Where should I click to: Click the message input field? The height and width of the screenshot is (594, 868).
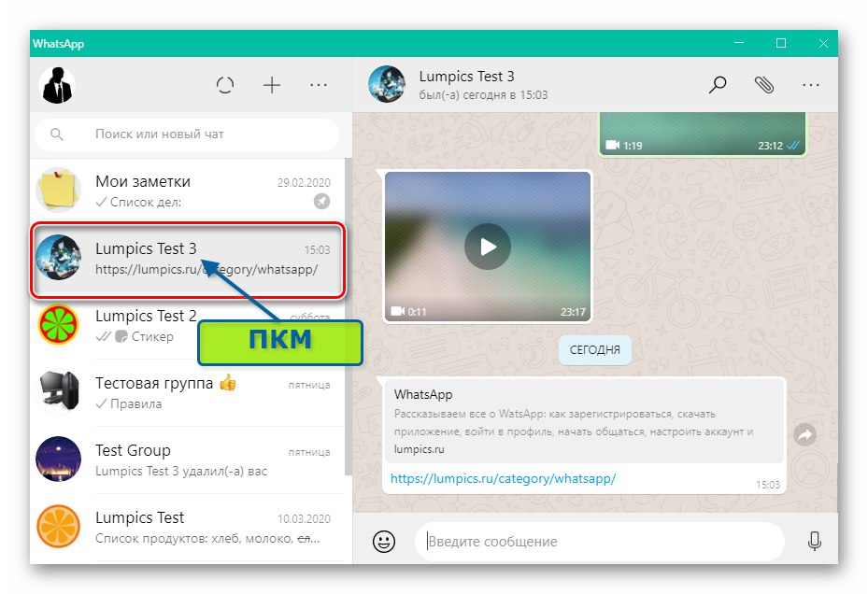[598, 541]
